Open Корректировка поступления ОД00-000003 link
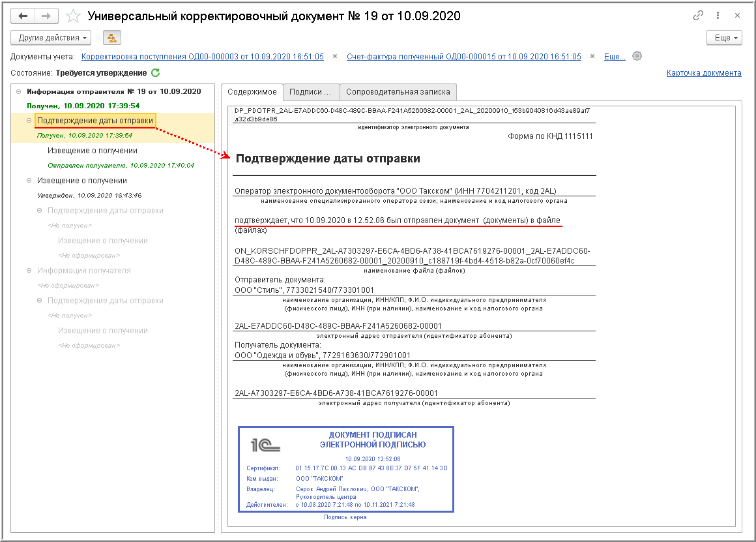 tap(203, 57)
